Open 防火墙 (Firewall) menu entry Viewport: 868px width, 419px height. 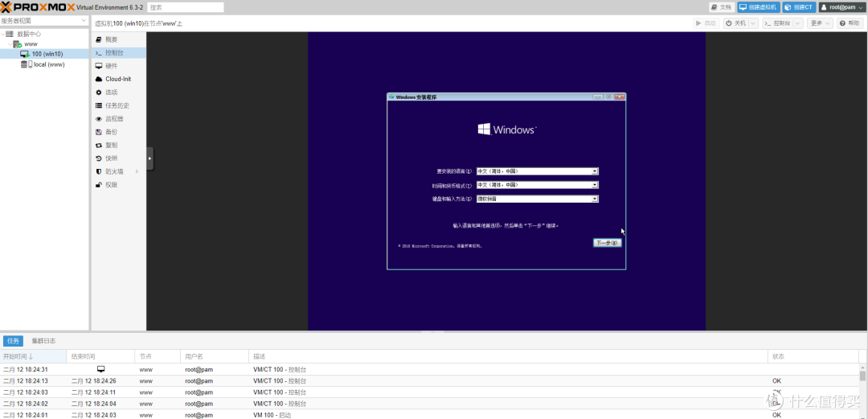tap(114, 171)
